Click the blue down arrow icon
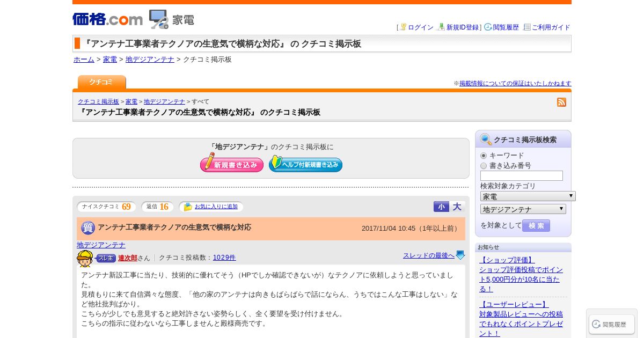This screenshot has height=338, width=644. (460, 255)
